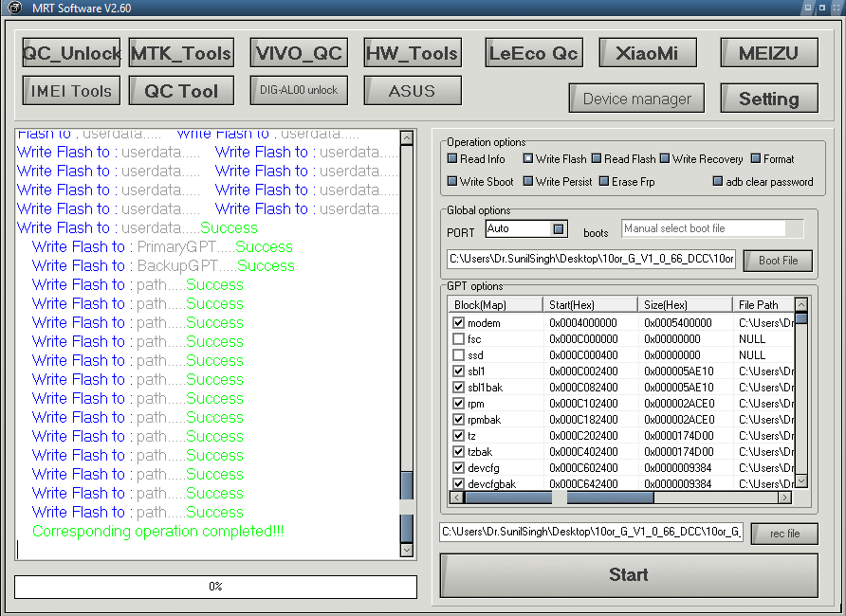Uncheck the devcfgbak partition
This screenshot has height=616, width=846.
459,483
